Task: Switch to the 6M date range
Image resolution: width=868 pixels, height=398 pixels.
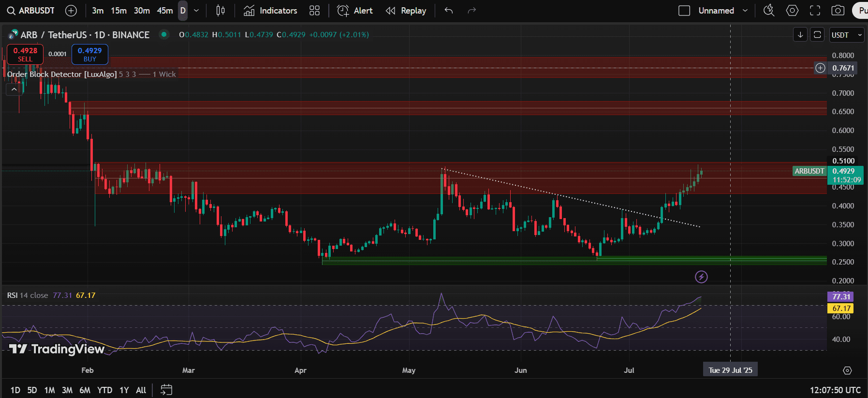Action: 85,390
